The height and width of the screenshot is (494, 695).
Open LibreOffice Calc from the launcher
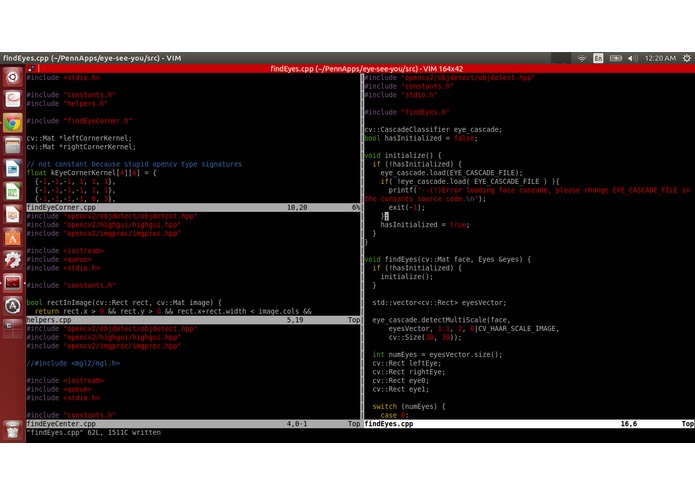[12, 191]
